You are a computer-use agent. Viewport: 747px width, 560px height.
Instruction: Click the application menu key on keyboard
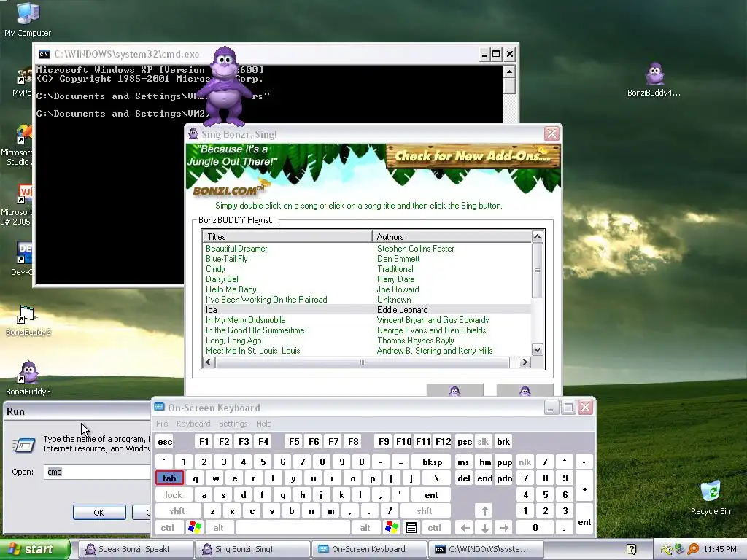click(411, 527)
